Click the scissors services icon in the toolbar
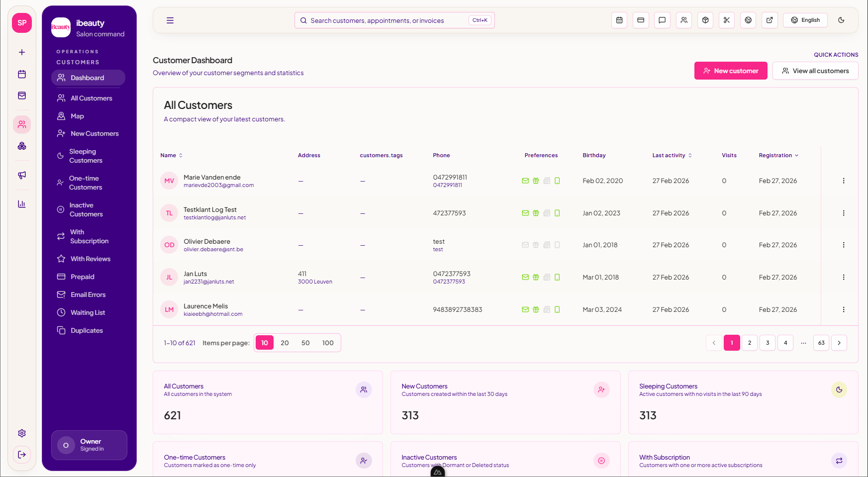868x477 pixels. point(727,20)
